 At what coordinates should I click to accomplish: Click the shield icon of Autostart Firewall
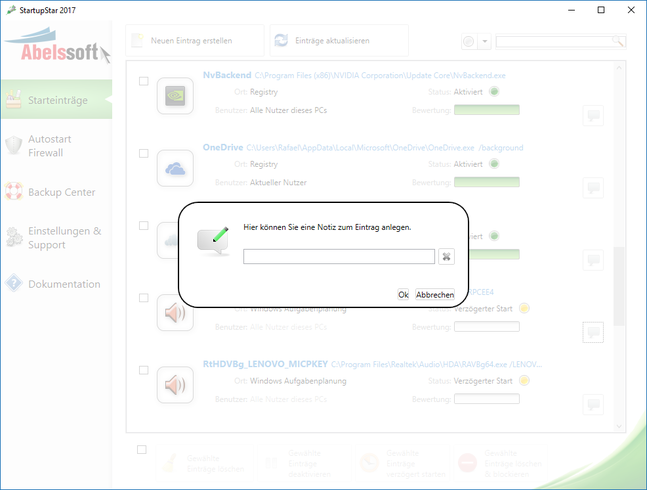coord(14,146)
